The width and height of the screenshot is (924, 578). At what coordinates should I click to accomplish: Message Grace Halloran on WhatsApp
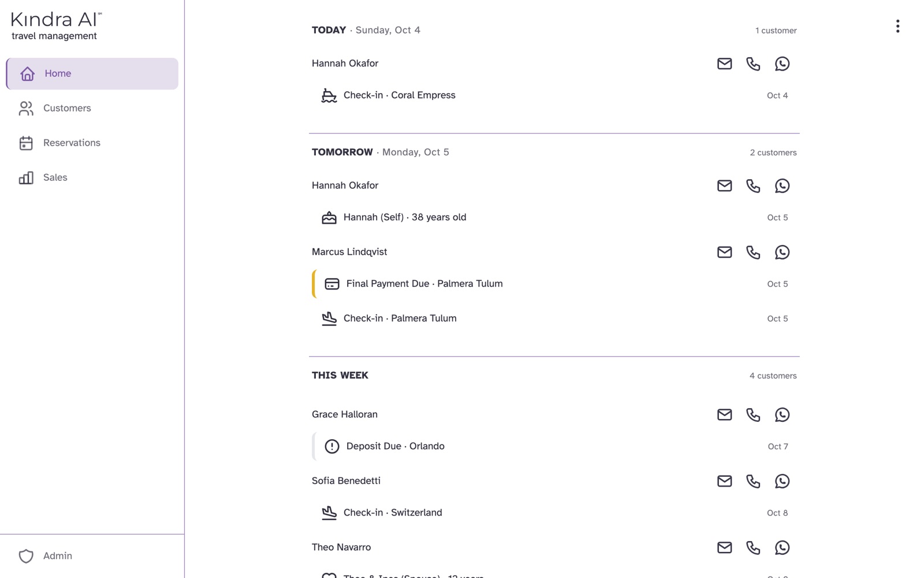782,414
